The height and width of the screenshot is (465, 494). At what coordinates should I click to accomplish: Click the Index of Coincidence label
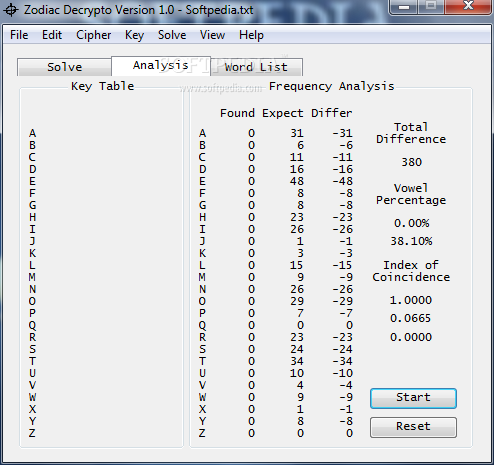[411, 271]
